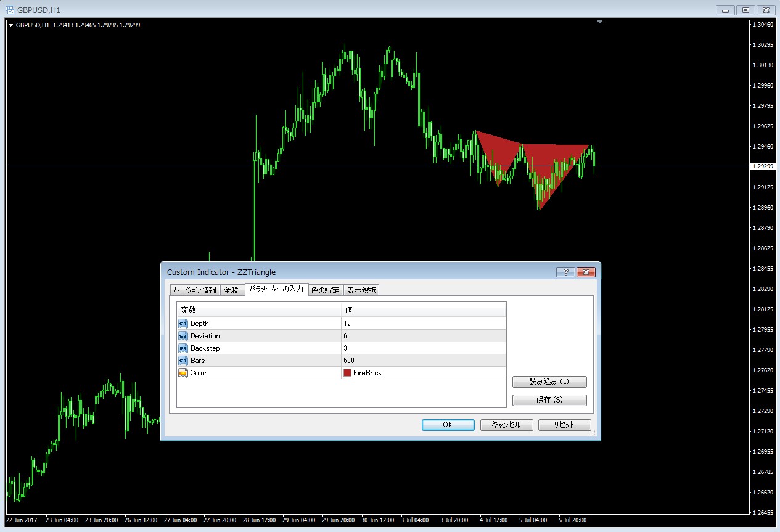Select the Bars parameter row
This screenshot has width=780, height=532.
[342, 361]
